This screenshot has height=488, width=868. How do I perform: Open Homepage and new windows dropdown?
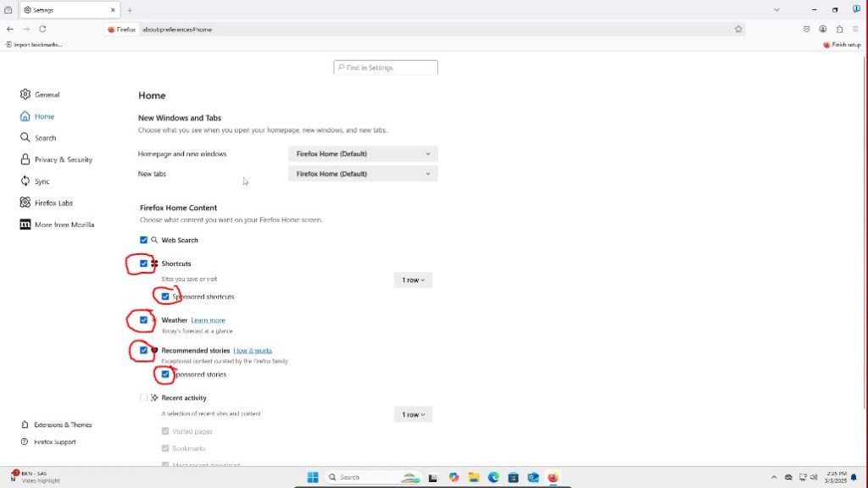[363, 154]
